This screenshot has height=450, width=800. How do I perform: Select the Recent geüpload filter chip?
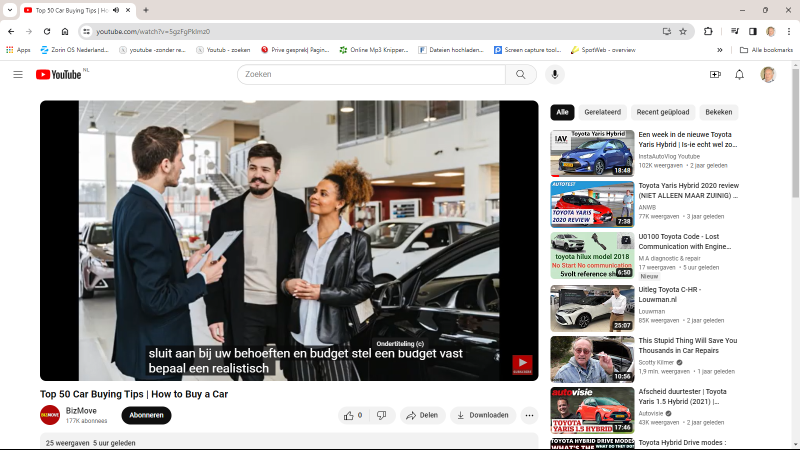point(662,112)
